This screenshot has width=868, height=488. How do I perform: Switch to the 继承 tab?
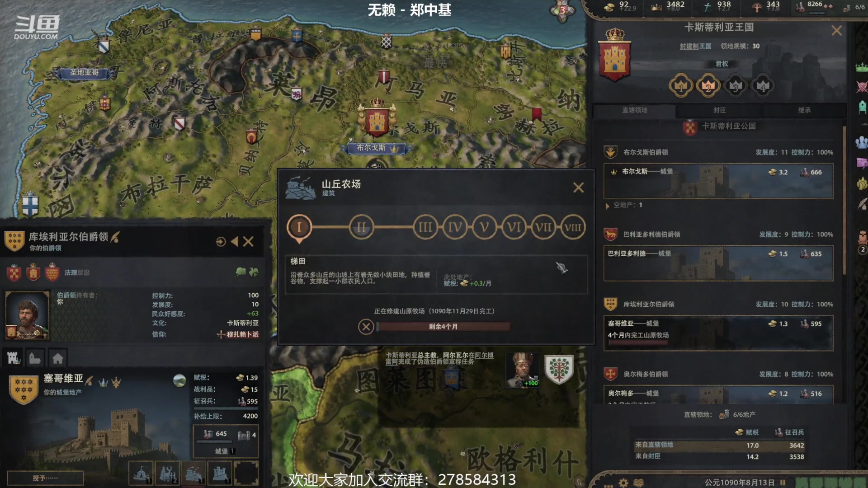pos(804,110)
